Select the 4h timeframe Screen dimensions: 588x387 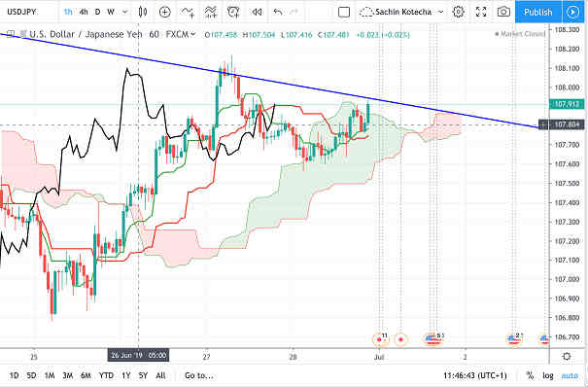(84, 12)
